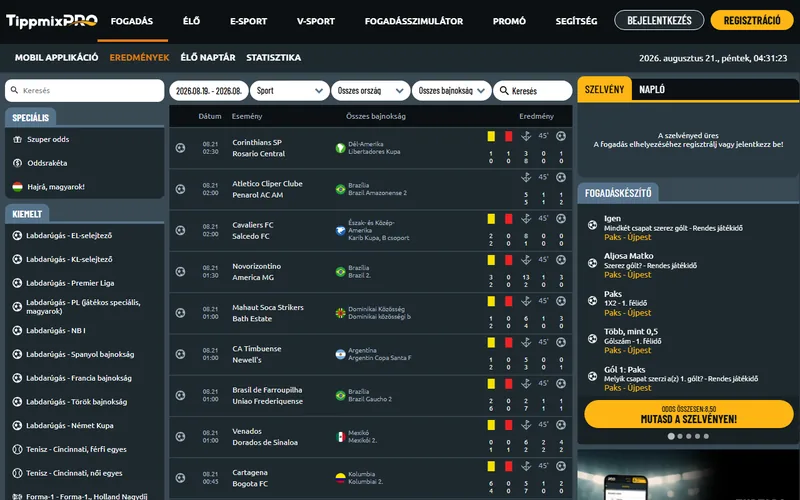Click football icon beside NB I
Image resolution: width=800 pixels, height=500 pixels.
click(17, 331)
